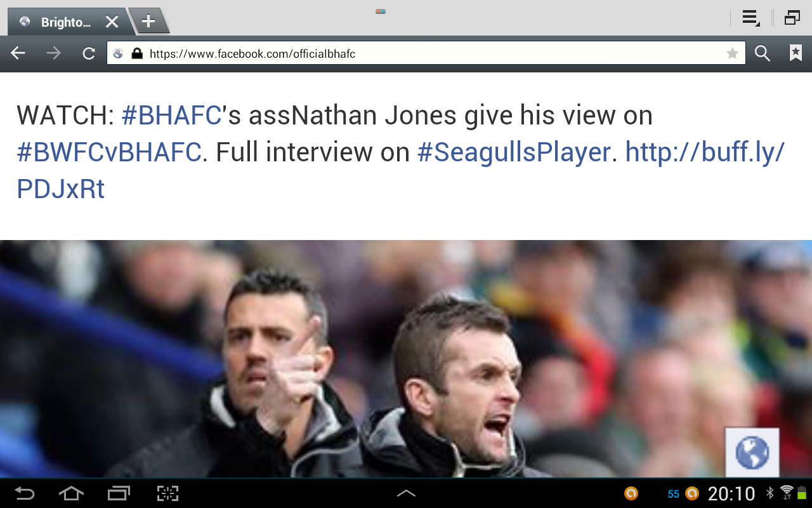812x508 pixels.
Task: Open the tab windows manager icon
Action: (792, 18)
